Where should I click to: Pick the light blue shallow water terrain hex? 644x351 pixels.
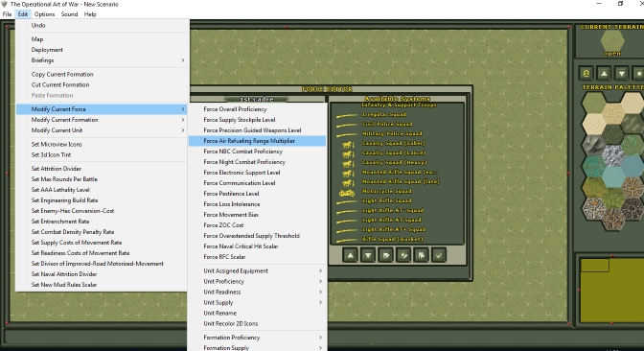click(x=613, y=177)
